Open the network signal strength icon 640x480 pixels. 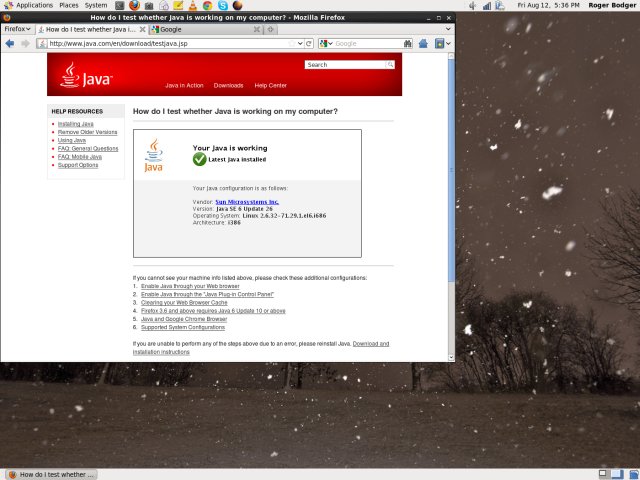click(487, 6)
